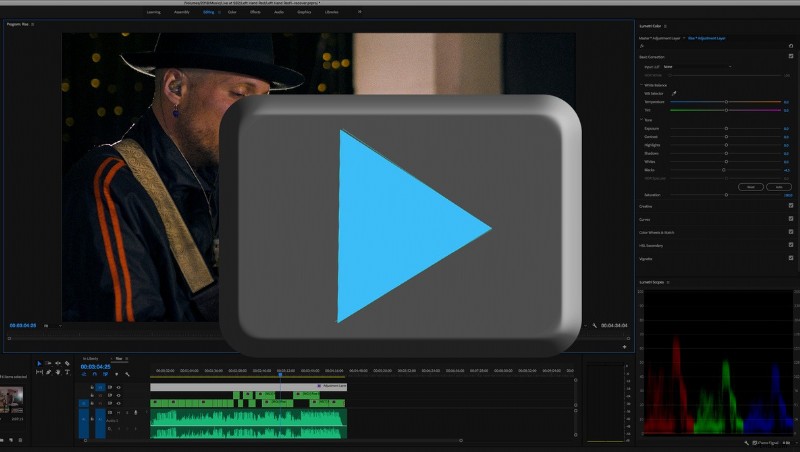
Task: Toggle the Vignette checkbox
Action: 791,258
